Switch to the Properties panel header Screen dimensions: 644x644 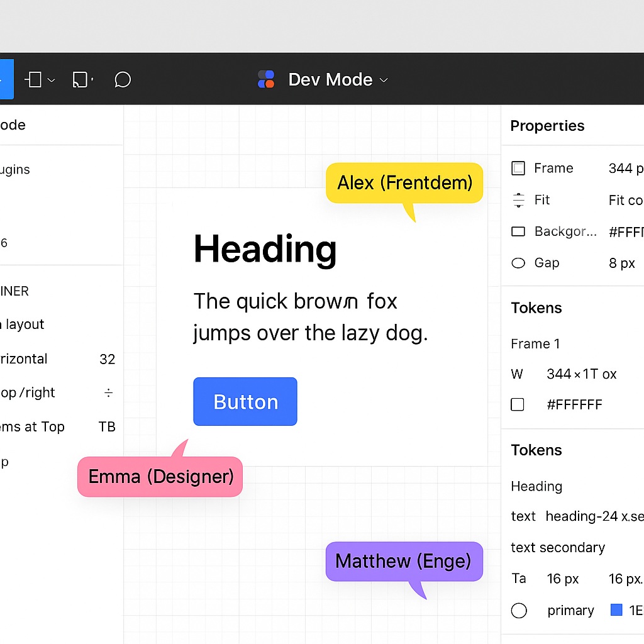(547, 126)
